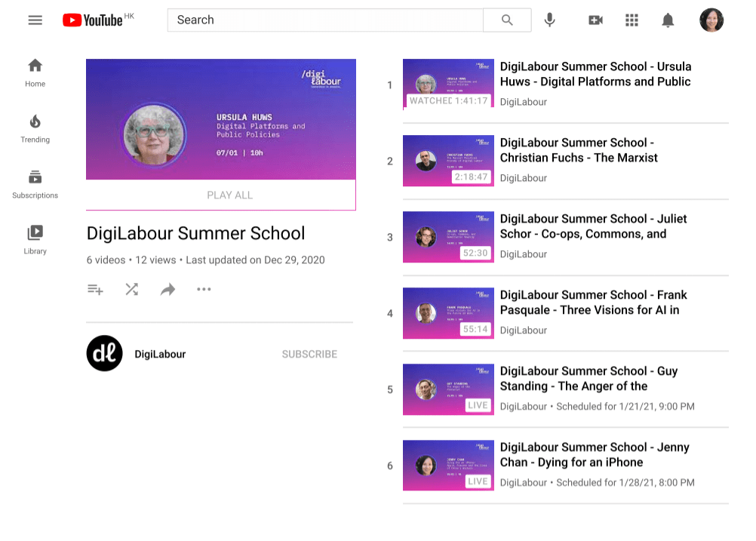The image size is (756, 541).
Task: Open the Juliet Schor video thumbnail
Action: point(448,237)
